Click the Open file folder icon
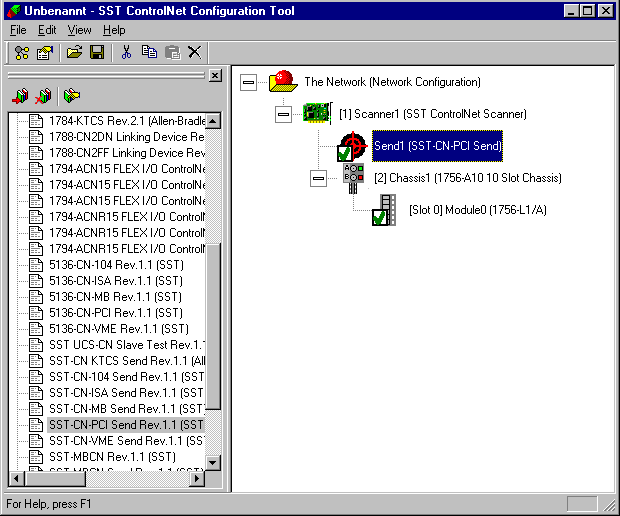The width and height of the screenshot is (620, 516). coord(74,53)
